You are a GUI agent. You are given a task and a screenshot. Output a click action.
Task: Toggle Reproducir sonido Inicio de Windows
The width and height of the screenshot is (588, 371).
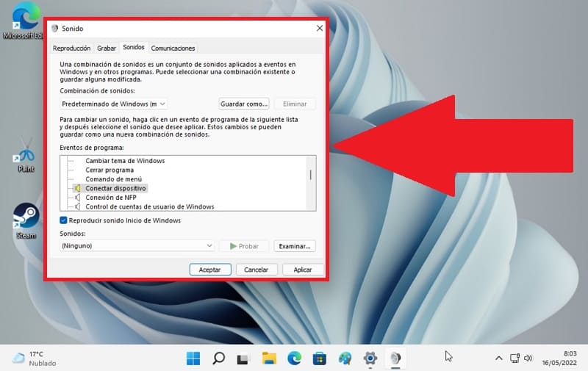point(63,220)
